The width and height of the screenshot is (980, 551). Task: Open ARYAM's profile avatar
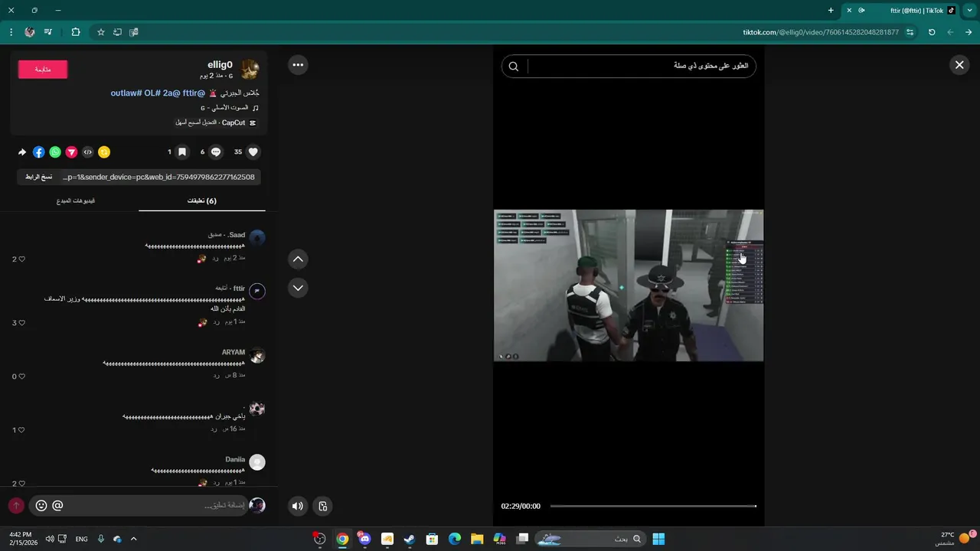tap(257, 356)
